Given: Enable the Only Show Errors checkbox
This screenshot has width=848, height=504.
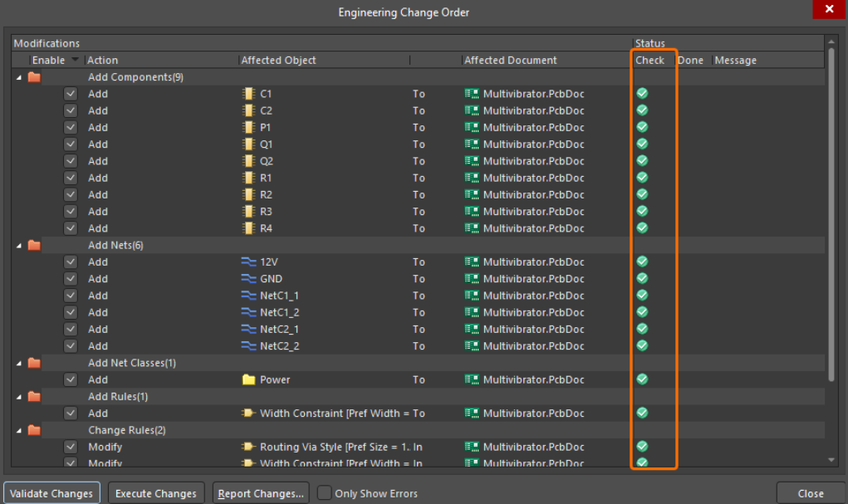Looking at the screenshot, I should point(325,493).
